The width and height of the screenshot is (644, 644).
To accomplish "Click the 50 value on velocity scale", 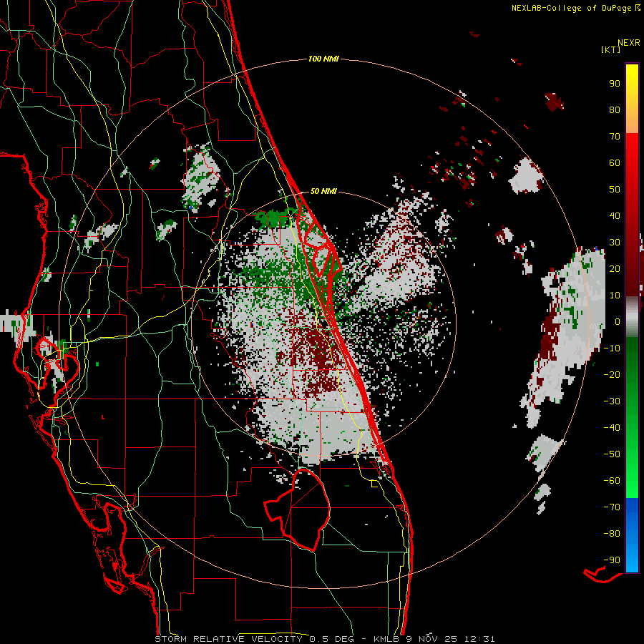I will pyautogui.click(x=615, y=190).
